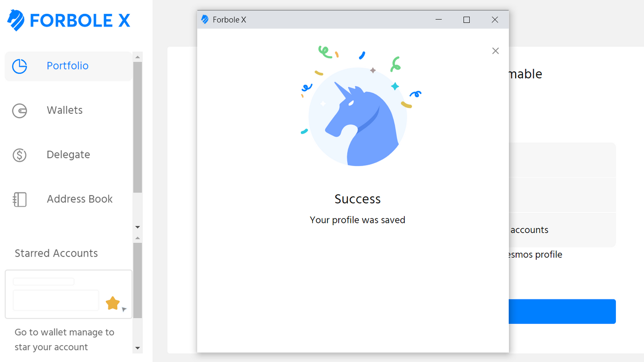Click the up arrow of navigation scrollbar
The width and height of the screenshot is (644, 362).
137,57
